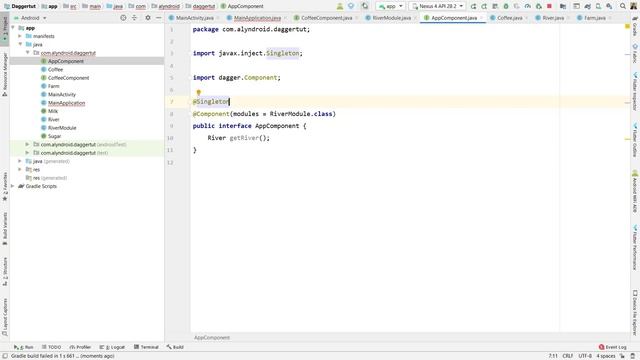Collapse the com.alyndroid.daggertut package
The height and width of the screenshot is (360, 640).
coord(27,53)
